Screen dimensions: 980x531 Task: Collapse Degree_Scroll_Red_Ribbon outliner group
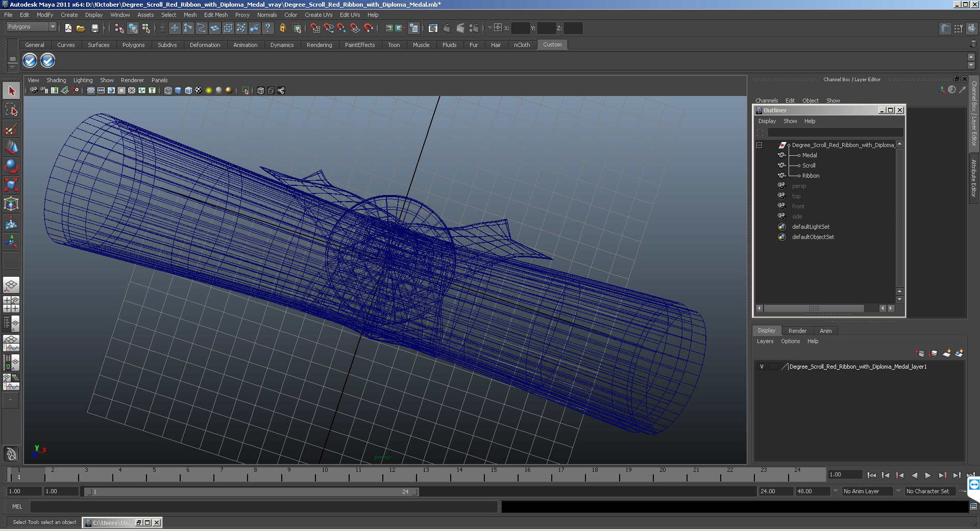coord(759,145)
